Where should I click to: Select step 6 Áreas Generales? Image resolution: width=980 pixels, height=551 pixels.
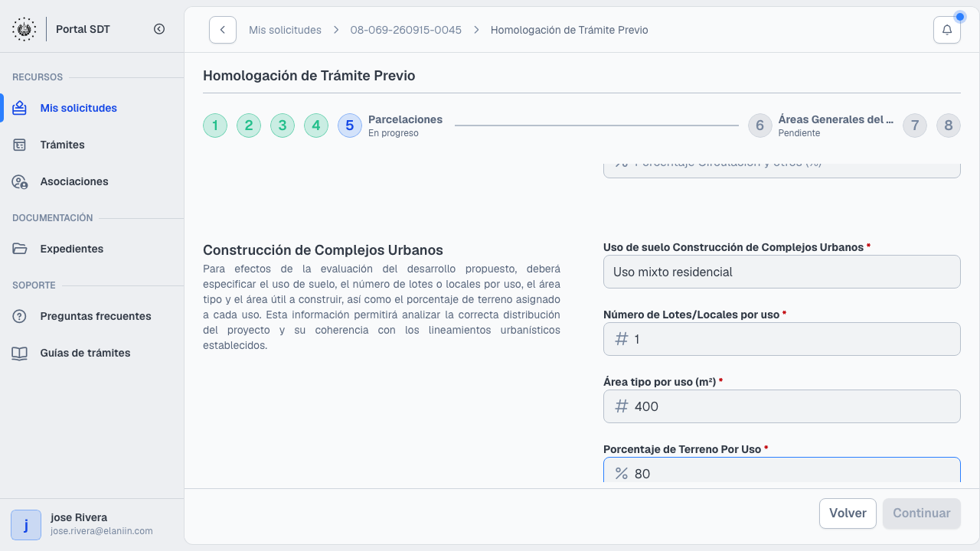coord(760,126)
